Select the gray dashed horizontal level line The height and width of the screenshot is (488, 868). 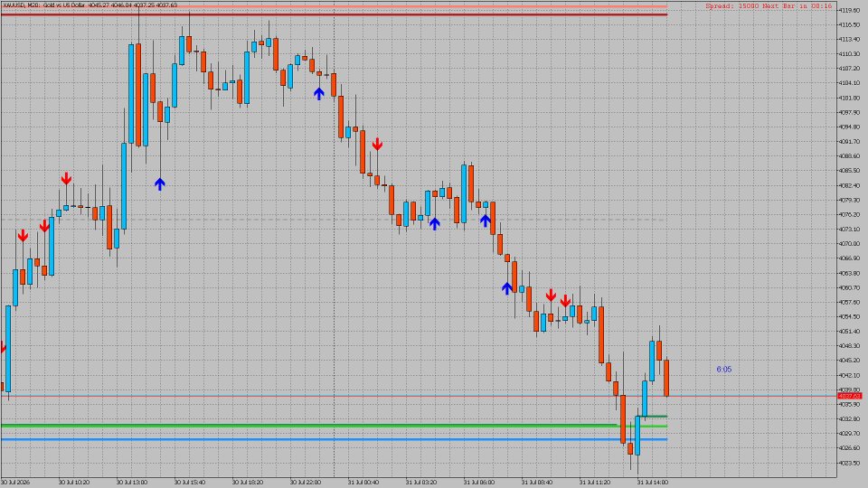tap(334, 220)
